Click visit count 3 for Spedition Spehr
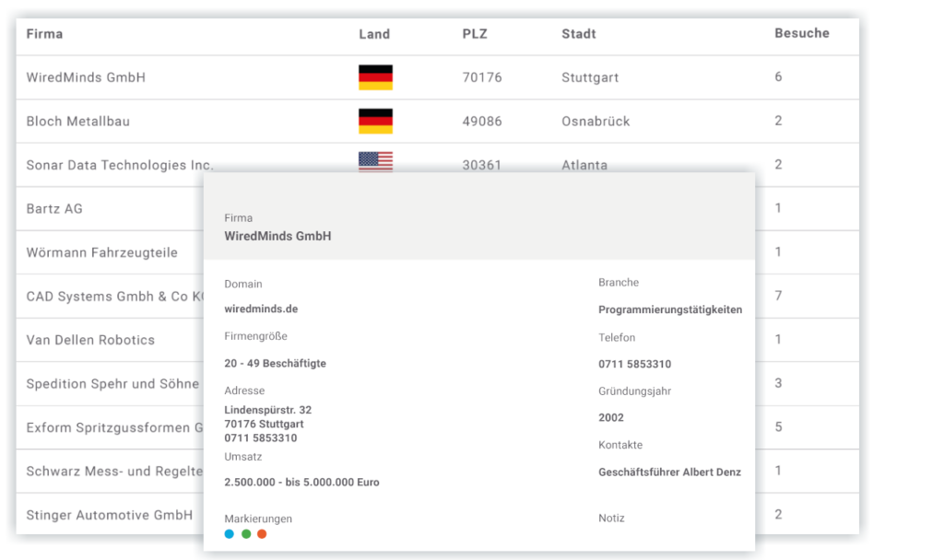This screenshot has width=944, height=560. point(778,383)
